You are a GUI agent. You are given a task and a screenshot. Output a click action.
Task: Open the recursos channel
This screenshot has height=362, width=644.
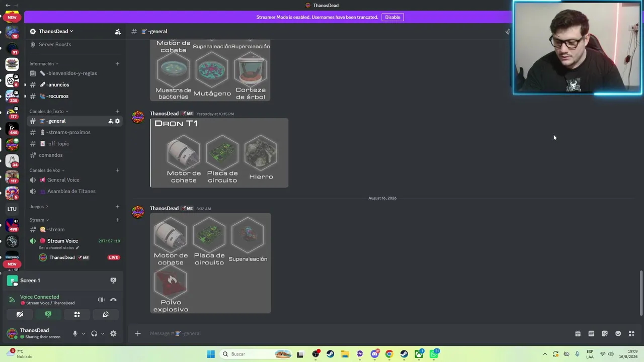click(x=75, y=96)
